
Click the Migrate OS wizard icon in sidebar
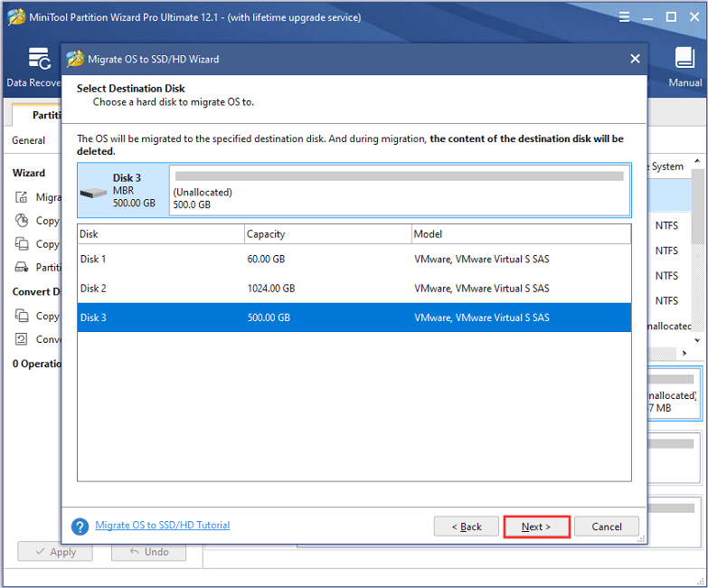pos(21,197)
